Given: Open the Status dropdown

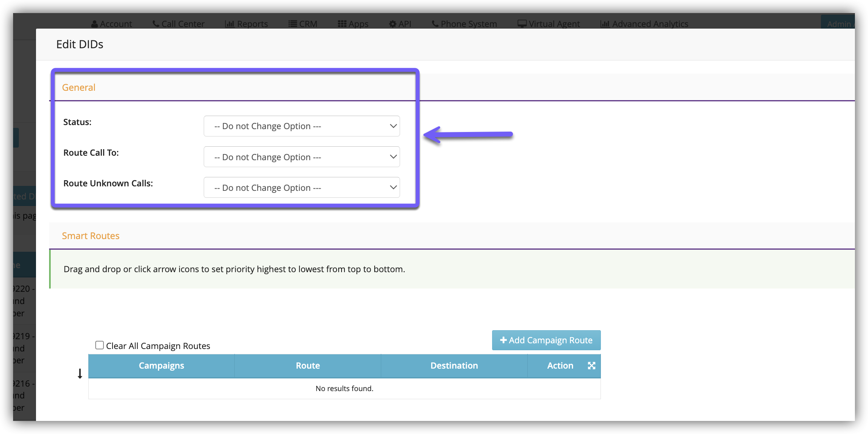Looking at the screenshot, I should click(x=301, y=126).
